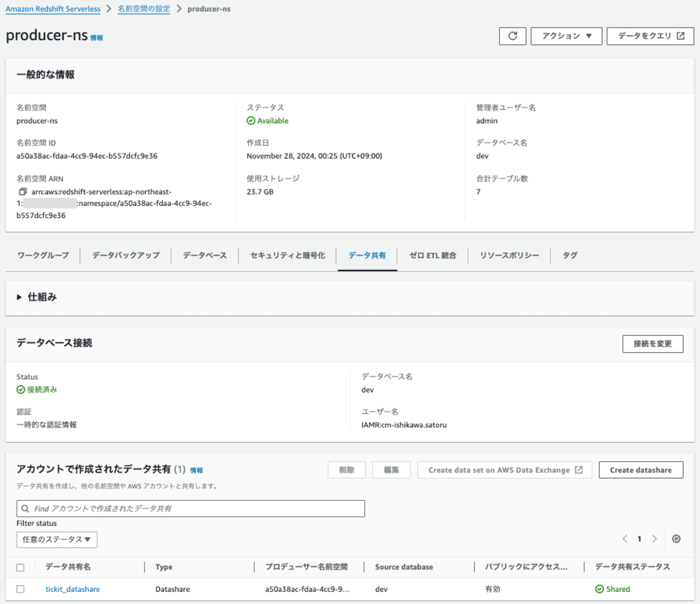Switch to the ゼロ ETL 統合 tab
The image size is (700, 604).
click(x=433, y=255)
